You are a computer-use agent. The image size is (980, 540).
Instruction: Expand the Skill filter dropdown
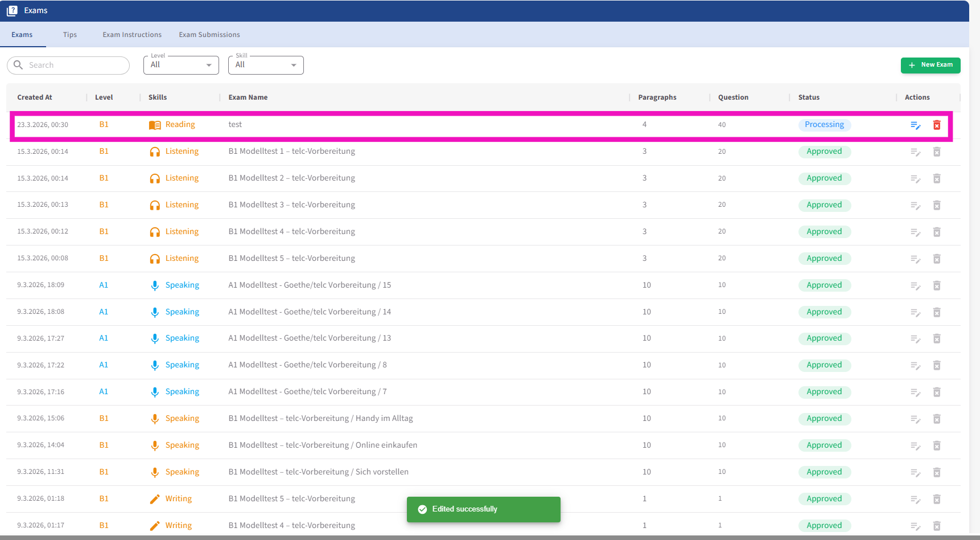coord(266,66)
